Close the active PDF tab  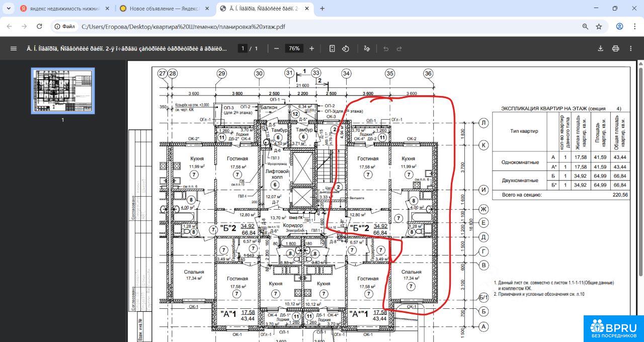coord(306,9)
